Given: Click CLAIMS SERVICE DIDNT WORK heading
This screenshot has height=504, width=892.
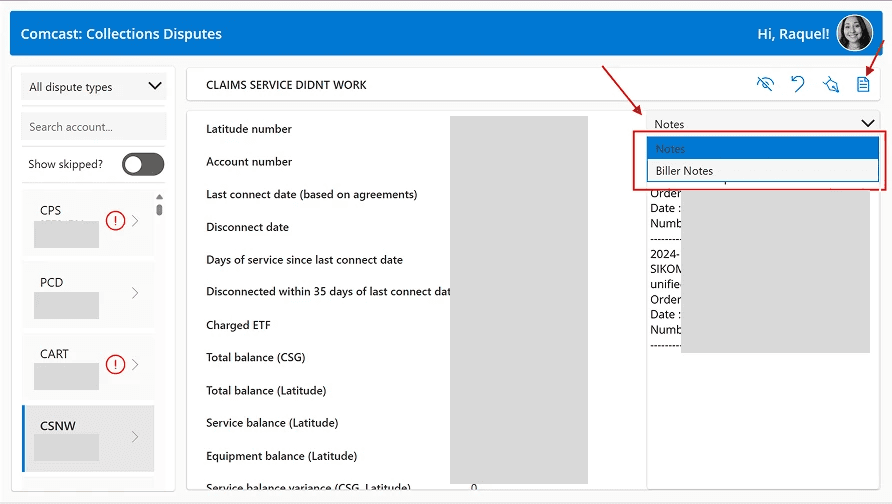Looking at the screenshot, I should pyautogui.click(x=286, y=85).
